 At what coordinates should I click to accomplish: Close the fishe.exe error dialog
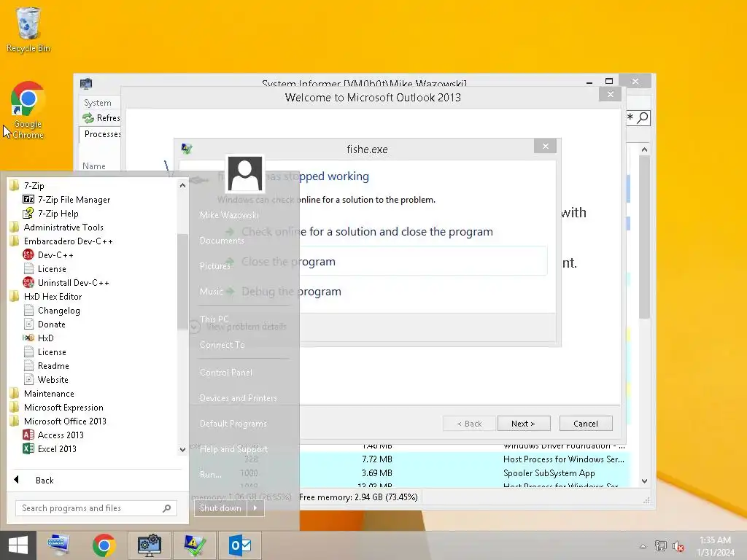click(546, 146)
